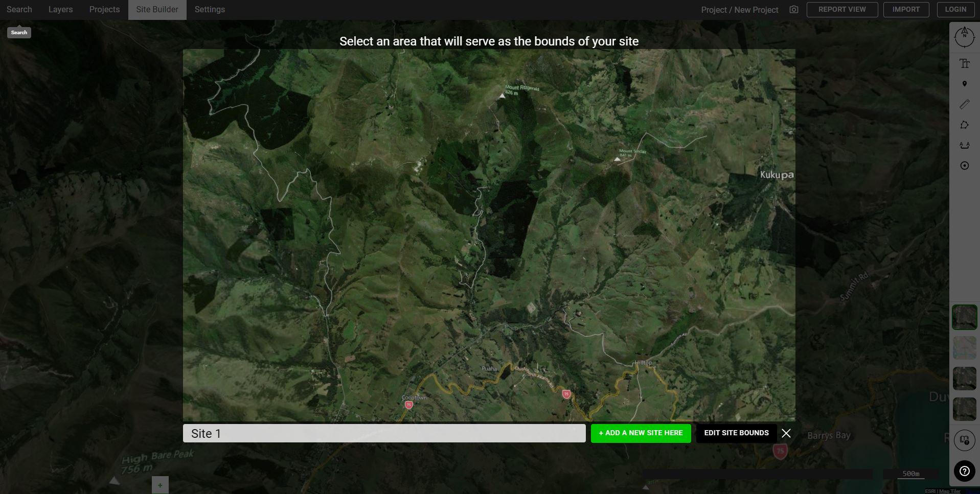Viewport: 980px width, 494px height.
Task: Open the map guide book icon
Action: 965,440
